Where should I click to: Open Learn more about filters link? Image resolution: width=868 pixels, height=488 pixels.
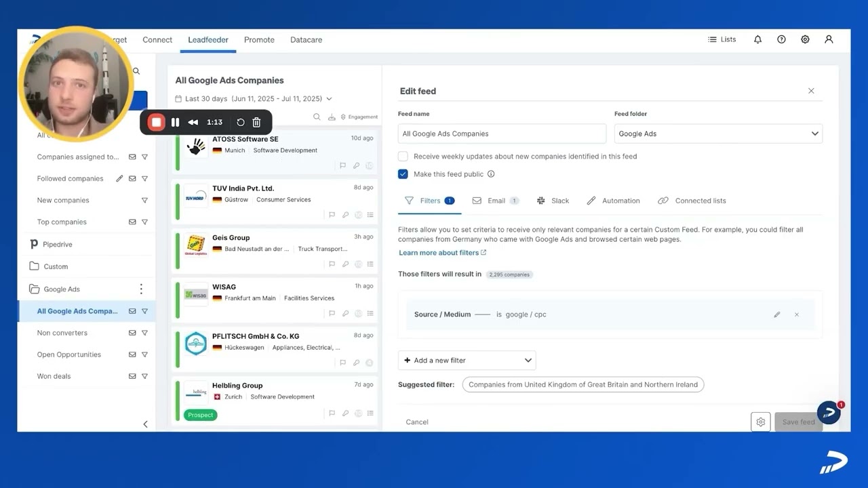pyautogui.click(x=442, y=253)
